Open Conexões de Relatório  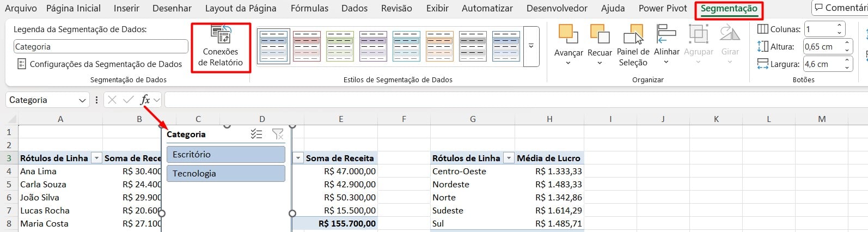[x=221, y=48]
